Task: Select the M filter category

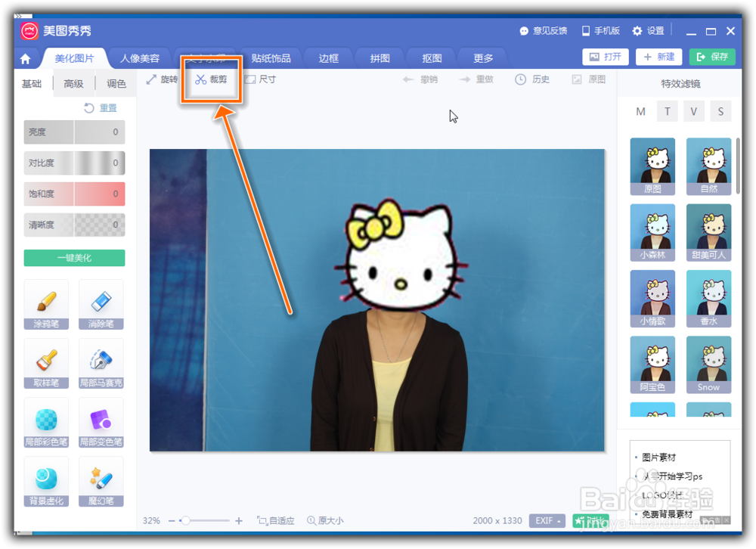Action: [641, 112]
